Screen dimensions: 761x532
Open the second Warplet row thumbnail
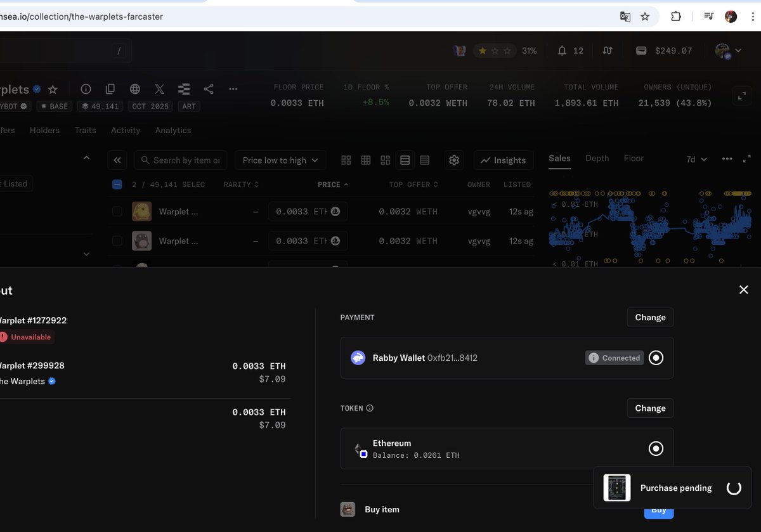point(141,241)
